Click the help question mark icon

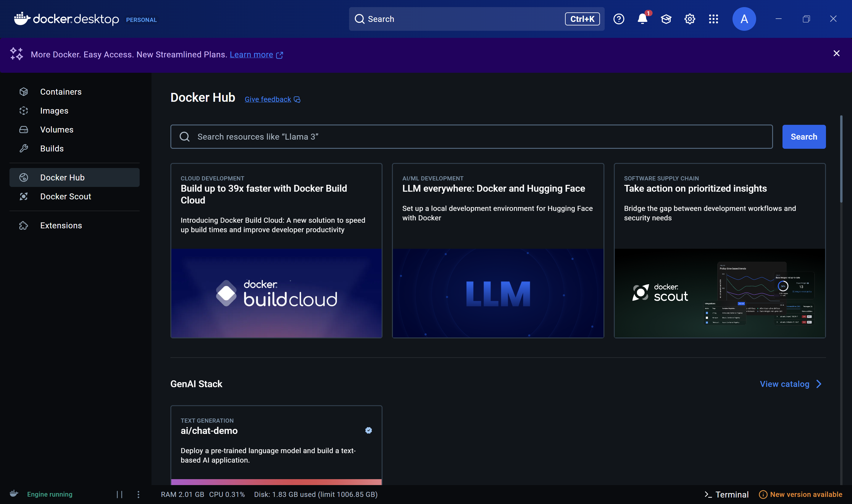tap(619, 19)
